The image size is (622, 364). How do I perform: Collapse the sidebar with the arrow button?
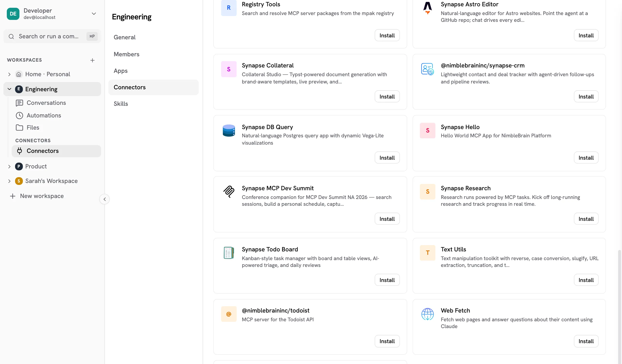[104, 199]
